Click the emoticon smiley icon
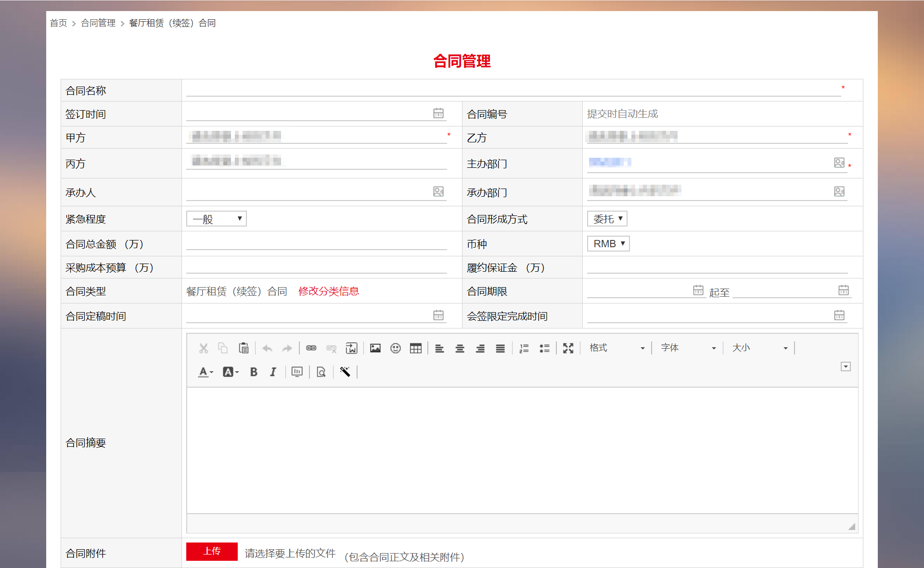Image resolution: width=924 pixels, height=568 pixels. click(x=396, y=348)
